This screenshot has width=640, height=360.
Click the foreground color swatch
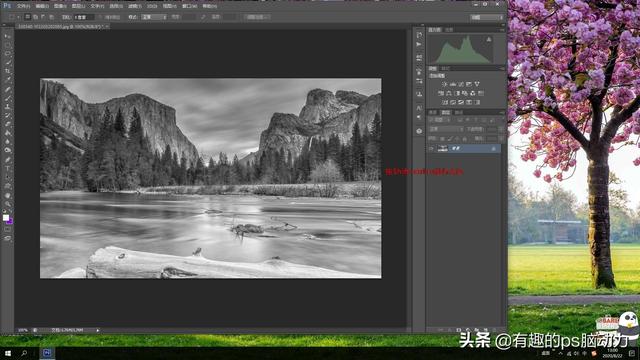tap(6, 218)
